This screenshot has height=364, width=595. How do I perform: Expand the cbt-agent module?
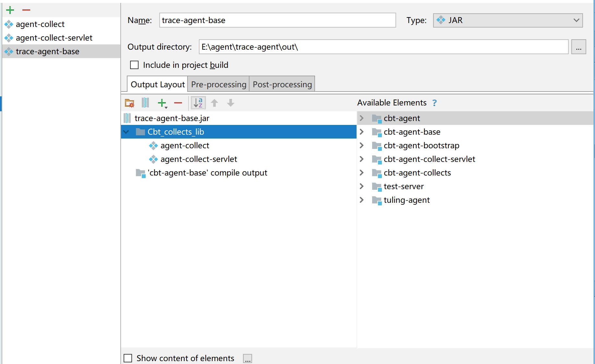362,118
